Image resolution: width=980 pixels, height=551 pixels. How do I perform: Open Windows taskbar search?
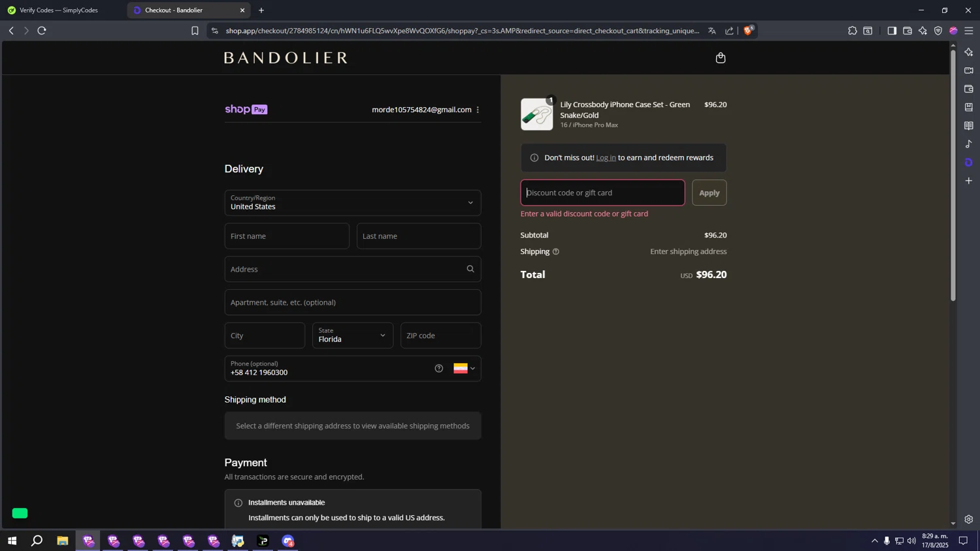37,541
